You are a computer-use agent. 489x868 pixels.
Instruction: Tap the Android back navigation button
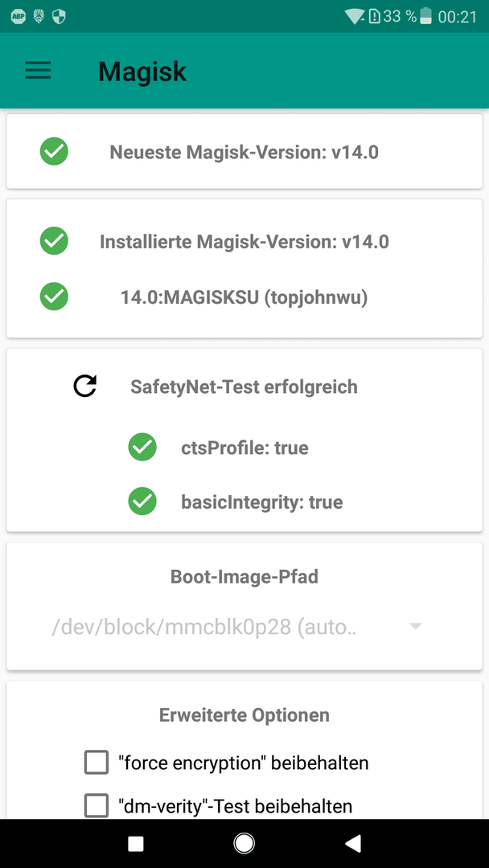(353, 843)
